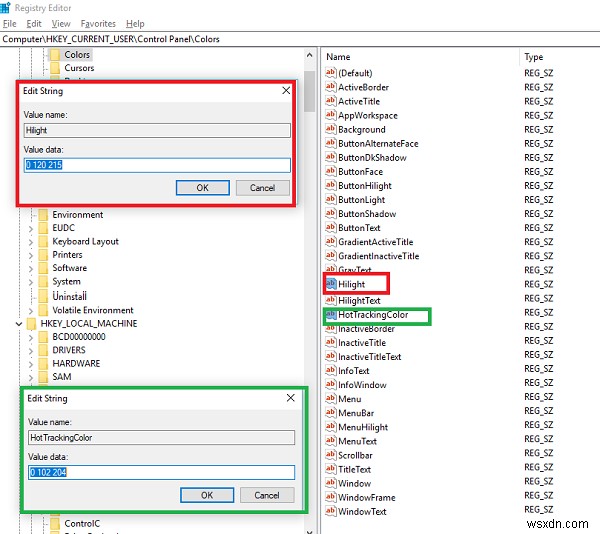
Task: Open the Edit menu
Action: (x=34, y=24)
